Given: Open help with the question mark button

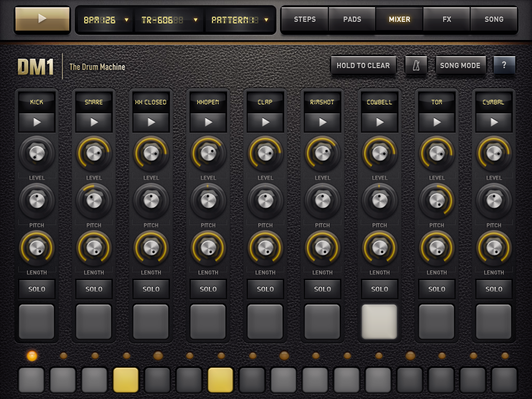Looking at the screenshot, I should point(504,65).
